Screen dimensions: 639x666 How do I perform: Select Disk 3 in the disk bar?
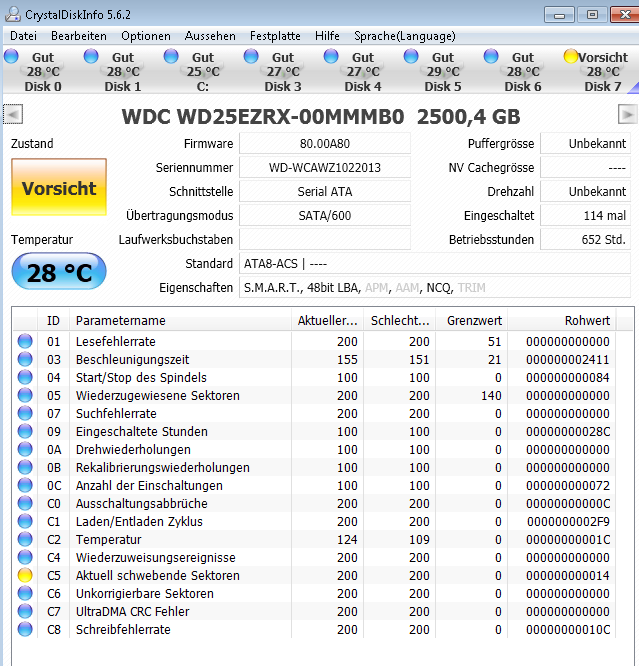click(283, 71)
